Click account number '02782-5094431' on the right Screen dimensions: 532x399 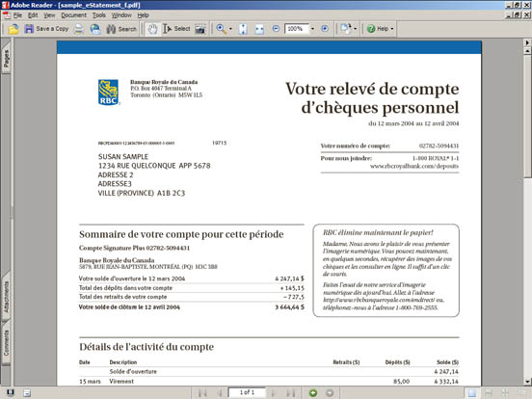tap(439, 146)
